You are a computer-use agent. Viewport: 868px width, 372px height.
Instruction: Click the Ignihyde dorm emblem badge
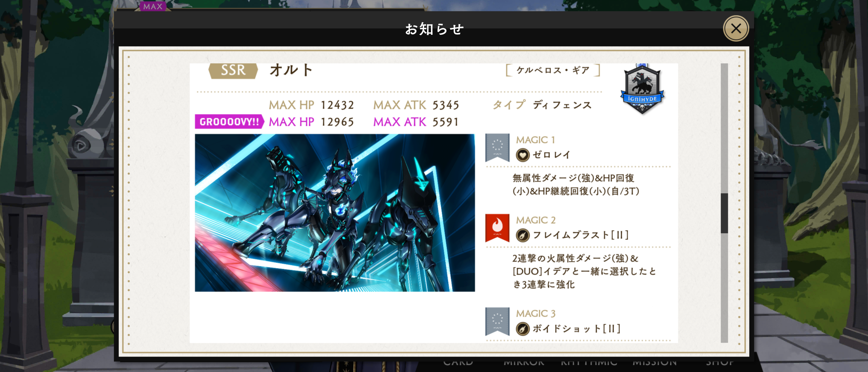coord(642,89)
